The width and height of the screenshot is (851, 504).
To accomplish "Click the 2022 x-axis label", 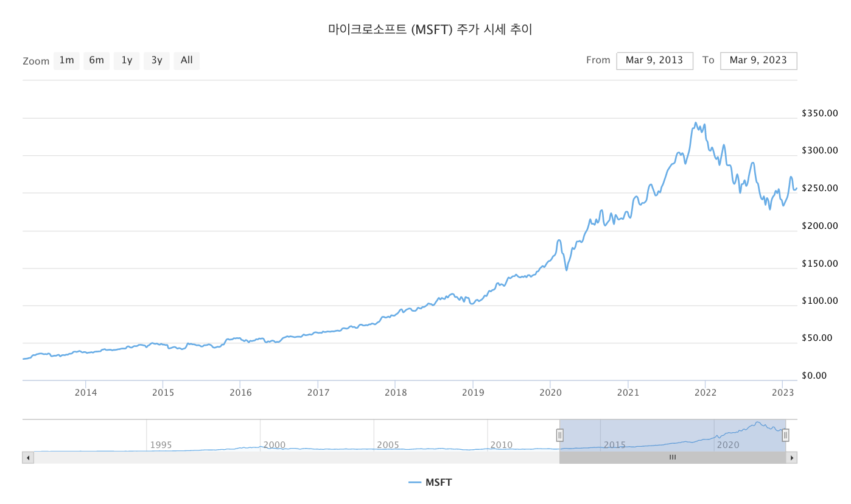I will (x=705, y=393).
